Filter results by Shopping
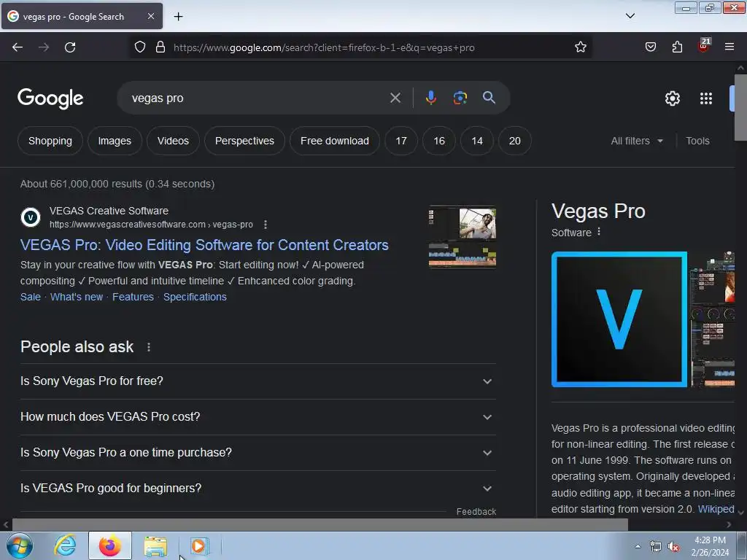This screenshot has height=560, width=747. (50, 141)
